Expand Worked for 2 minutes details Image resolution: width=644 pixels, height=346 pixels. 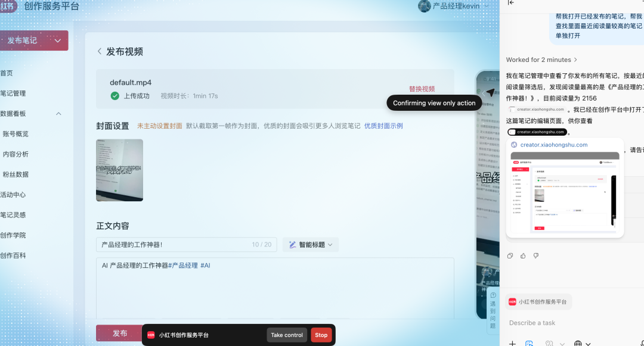541,60
